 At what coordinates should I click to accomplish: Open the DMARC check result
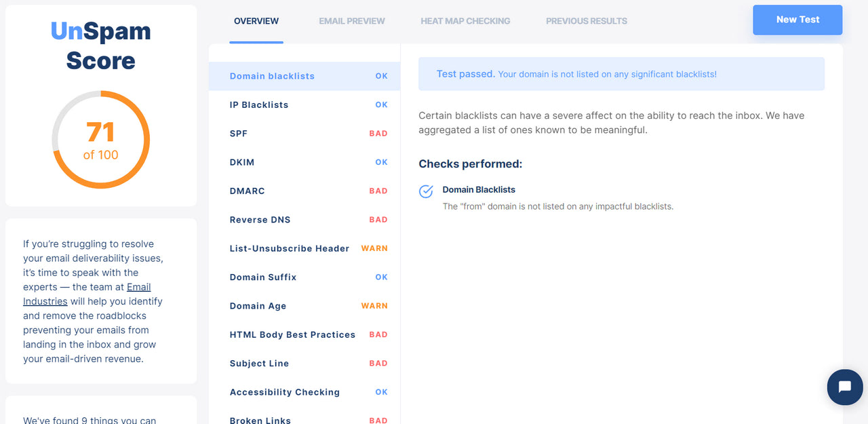(x=304, y=191)
